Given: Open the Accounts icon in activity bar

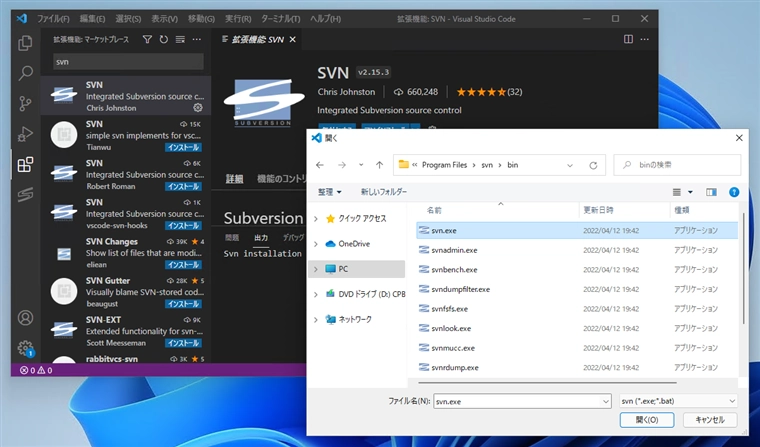Looking at the screenshot, I should (25, 318).
